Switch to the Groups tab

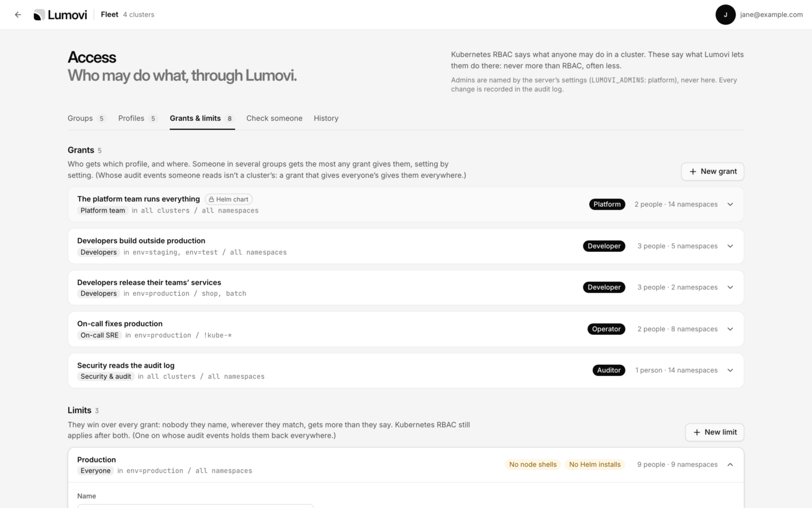pos(87,119)
